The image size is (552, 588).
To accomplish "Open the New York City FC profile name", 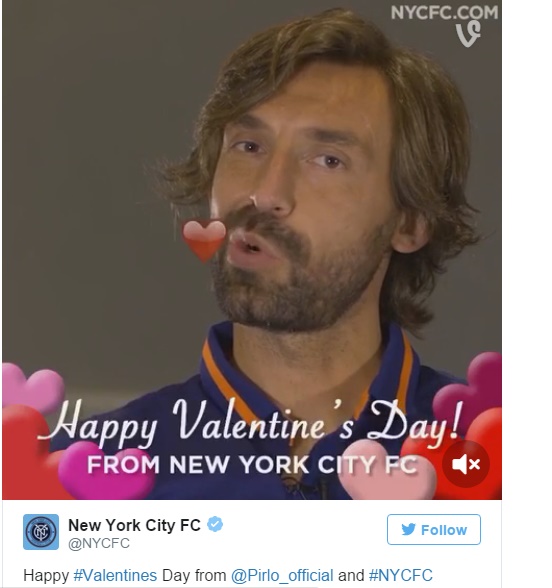I will pos(134,525).
